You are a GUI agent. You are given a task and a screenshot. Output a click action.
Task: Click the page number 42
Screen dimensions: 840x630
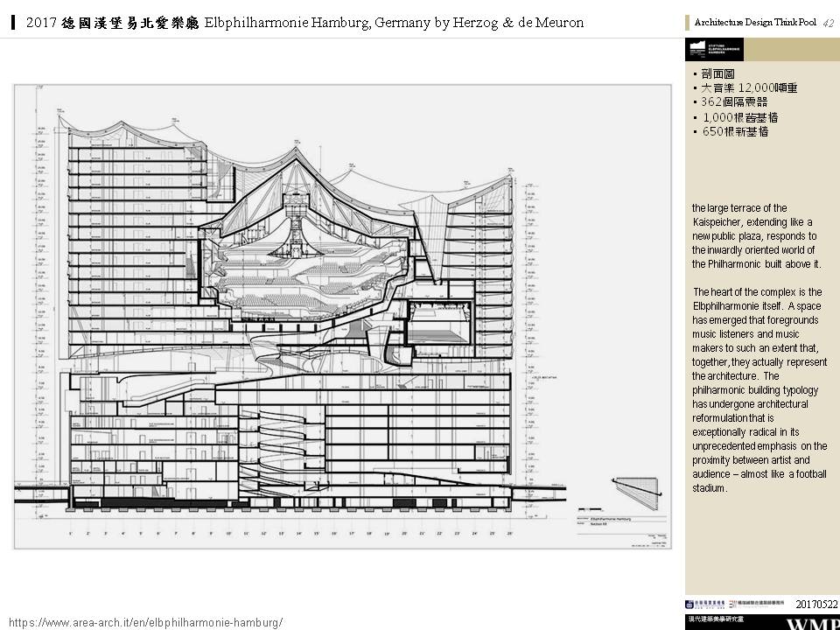tap(828, 22)
